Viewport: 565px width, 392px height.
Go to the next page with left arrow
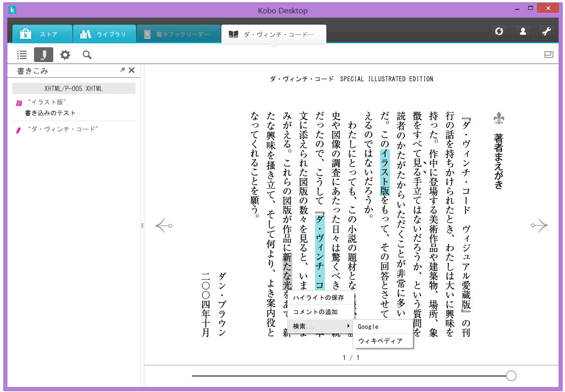[164, 226]
